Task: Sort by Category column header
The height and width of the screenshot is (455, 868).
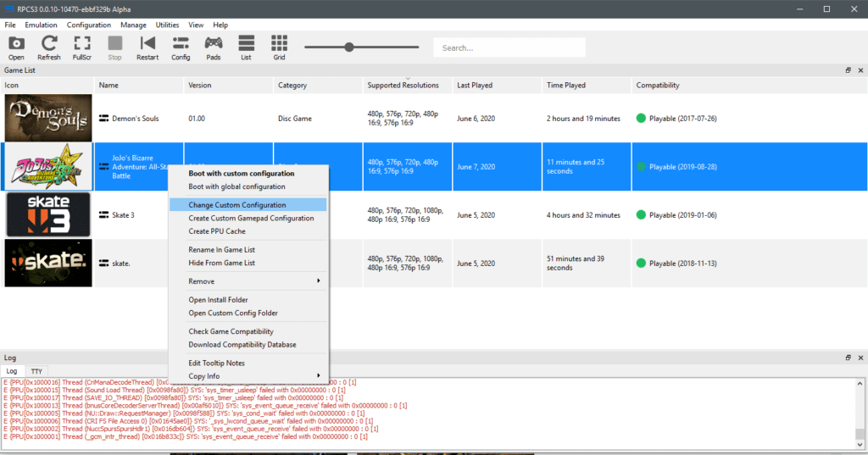Action: click(319, 86)
